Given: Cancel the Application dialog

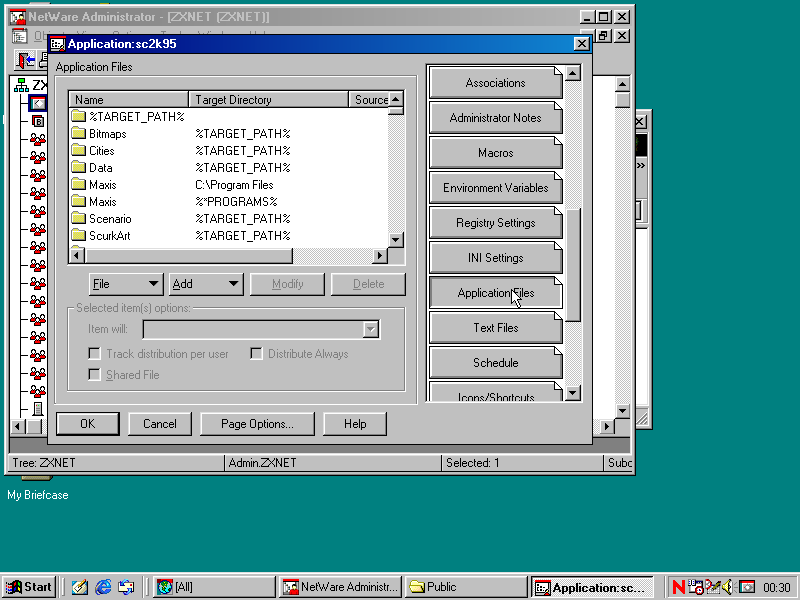Looking at the screenshot, I should pos(160,424).
